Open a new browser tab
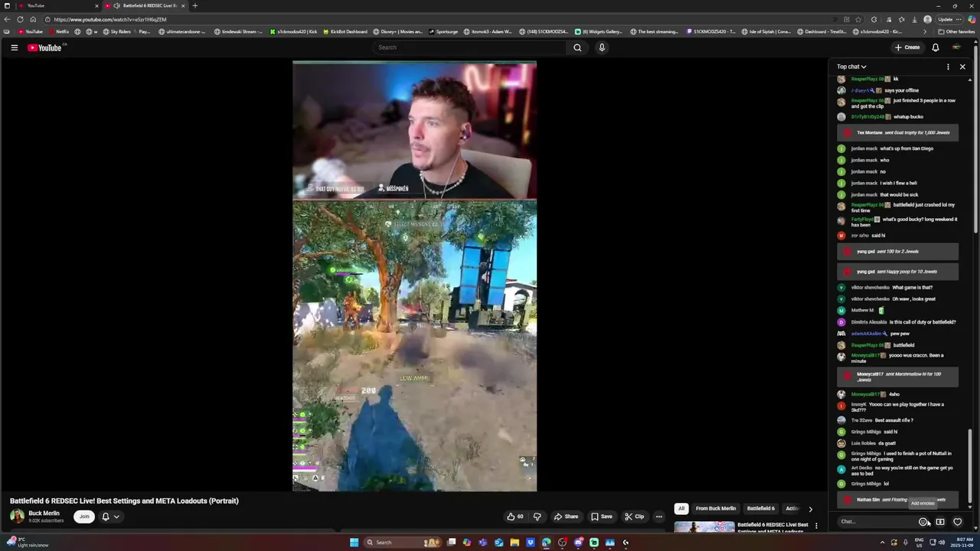Screen dimensions: 980x551 tap(194, 5)
